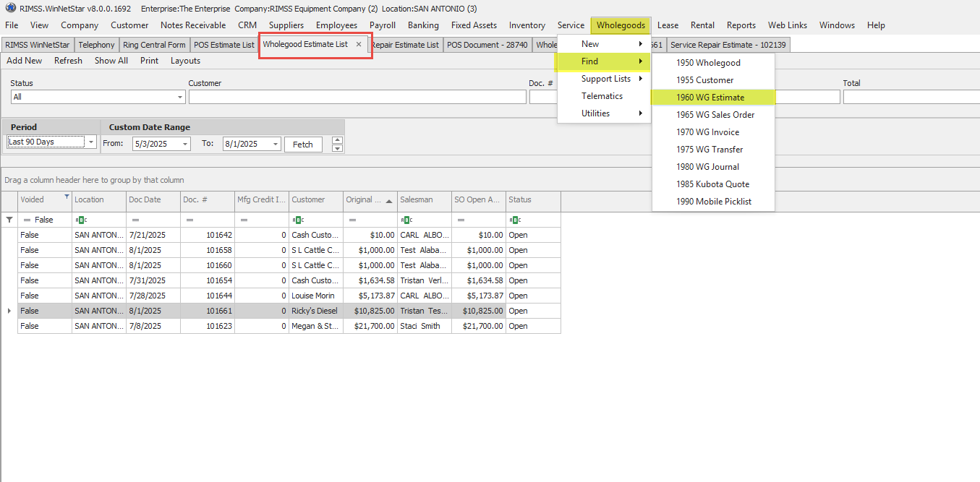980x482 pixels.
Task: Click Location column filter operator icon
Action: (80, 220)
